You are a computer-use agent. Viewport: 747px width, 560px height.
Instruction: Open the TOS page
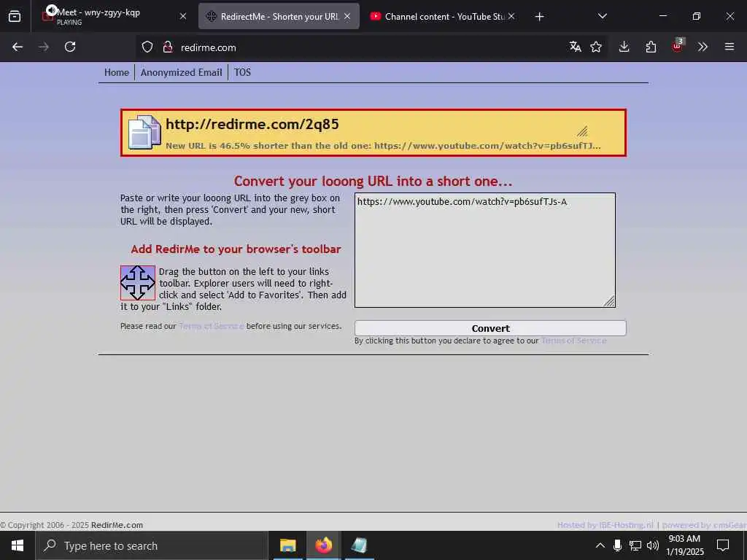(242, 72)
